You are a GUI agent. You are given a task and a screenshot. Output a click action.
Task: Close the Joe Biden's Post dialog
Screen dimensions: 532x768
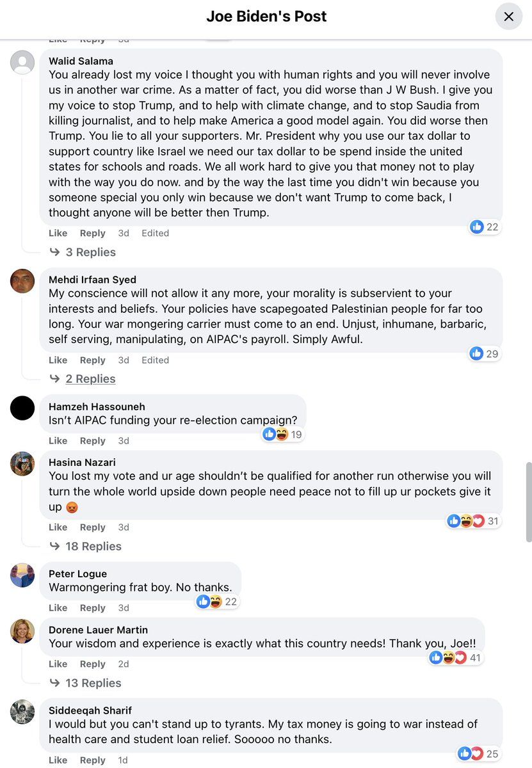tap(508, 17)
